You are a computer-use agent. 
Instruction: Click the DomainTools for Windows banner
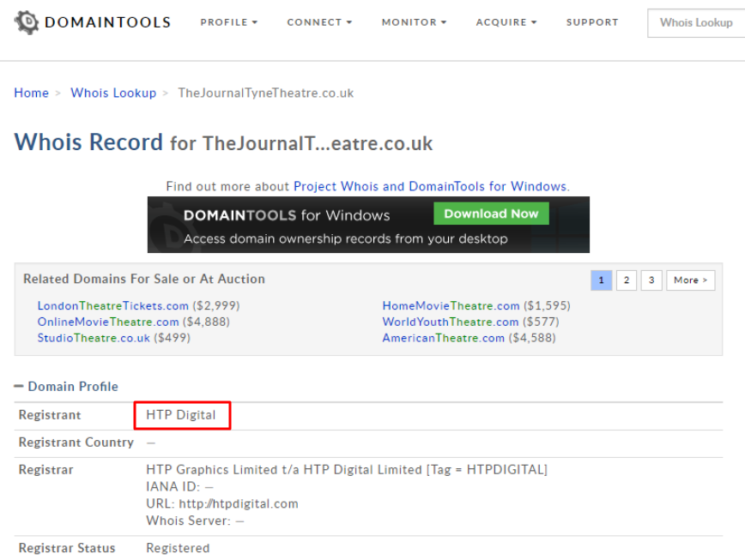368,225
